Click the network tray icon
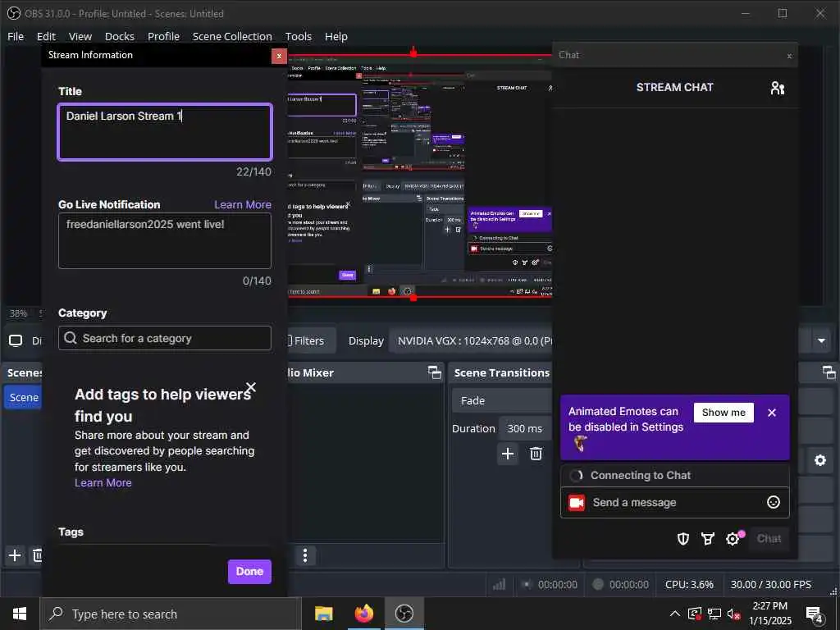 pos(714,614)
